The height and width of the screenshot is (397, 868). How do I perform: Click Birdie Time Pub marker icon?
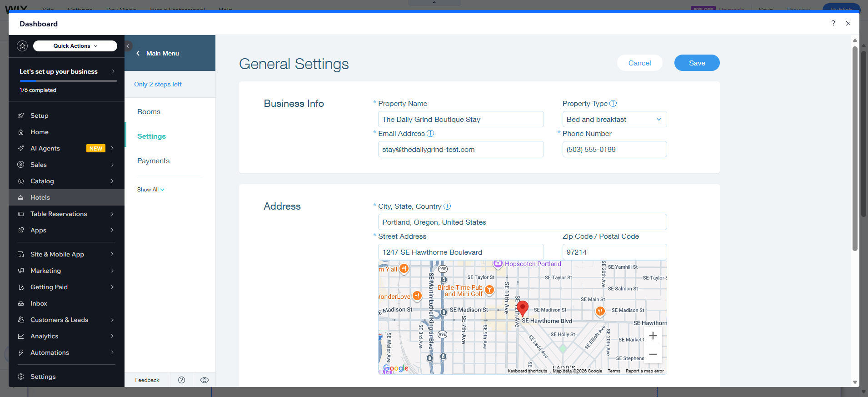489,290
